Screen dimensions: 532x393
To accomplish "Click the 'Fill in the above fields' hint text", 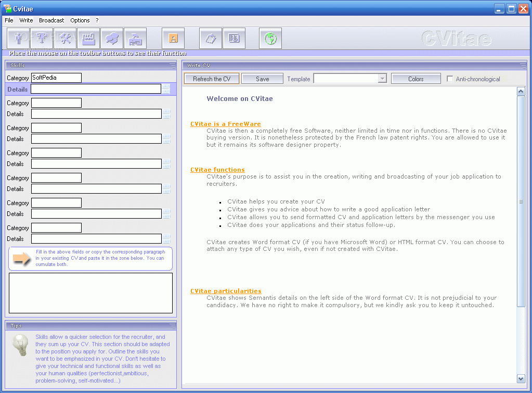I will (x=100, y=258).
